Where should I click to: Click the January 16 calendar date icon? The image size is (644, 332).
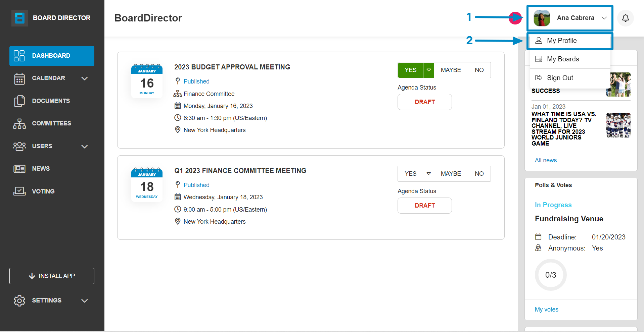click(x=147, y=80)
